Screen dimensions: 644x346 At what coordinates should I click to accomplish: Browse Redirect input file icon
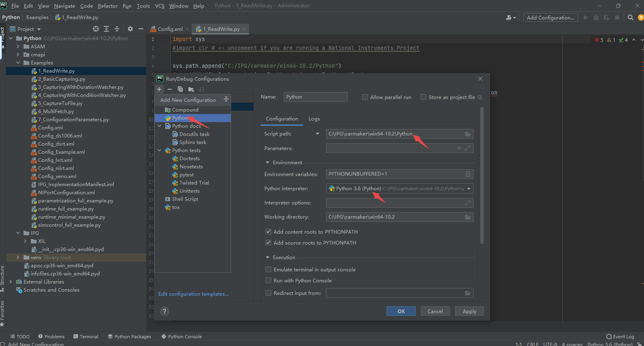coord(468,293)
